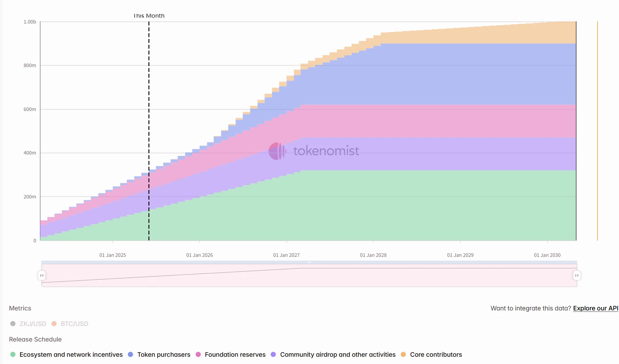Click the gray ZKJ/USD metric dot
The image size is (619, 364).
coord(12,324)
